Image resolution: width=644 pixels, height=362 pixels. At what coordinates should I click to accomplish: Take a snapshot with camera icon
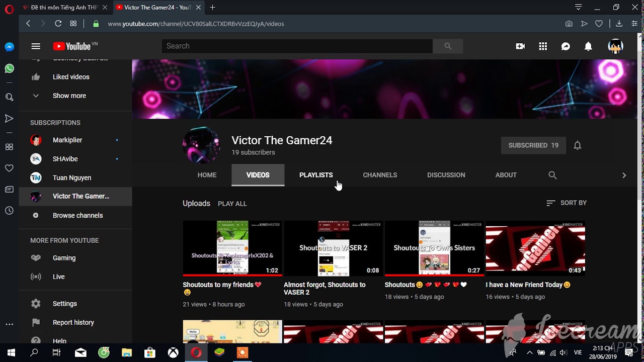[569, 24]
